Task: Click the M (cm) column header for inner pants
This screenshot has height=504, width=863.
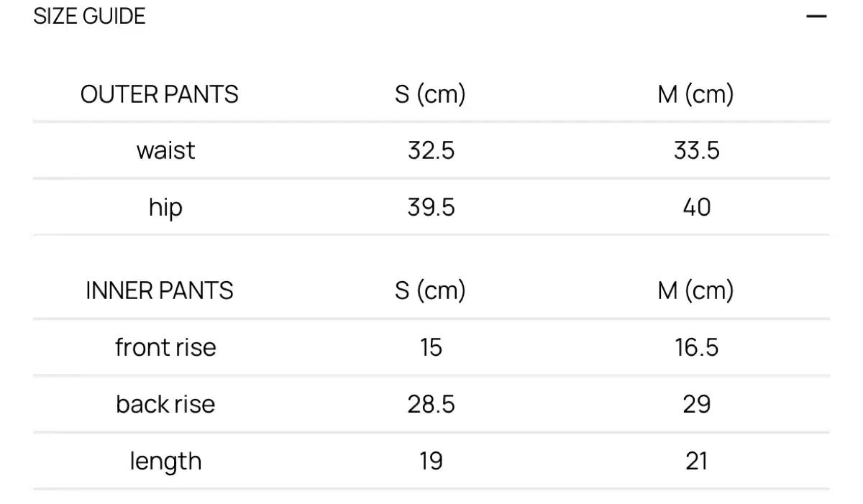Action: pyautogui.click(x=695, y=290)
